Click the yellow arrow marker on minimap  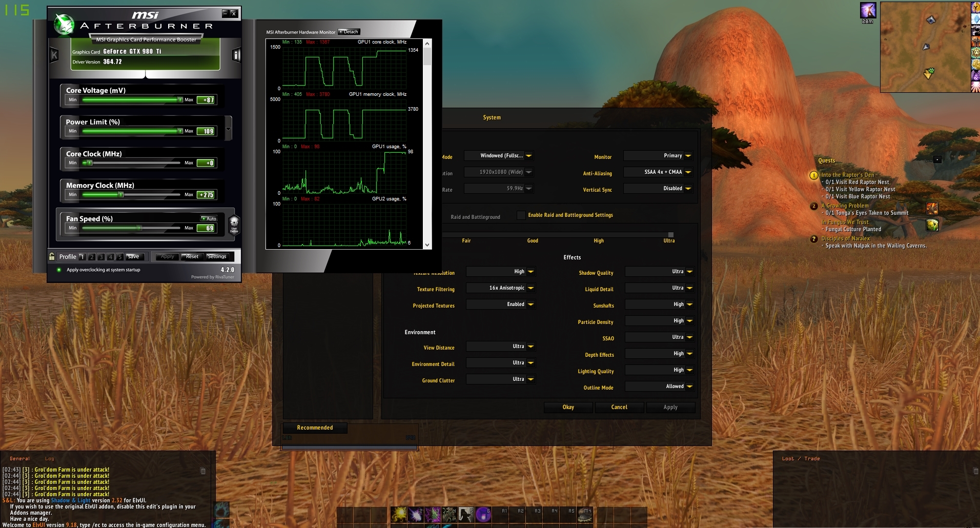tap(929, 73)
